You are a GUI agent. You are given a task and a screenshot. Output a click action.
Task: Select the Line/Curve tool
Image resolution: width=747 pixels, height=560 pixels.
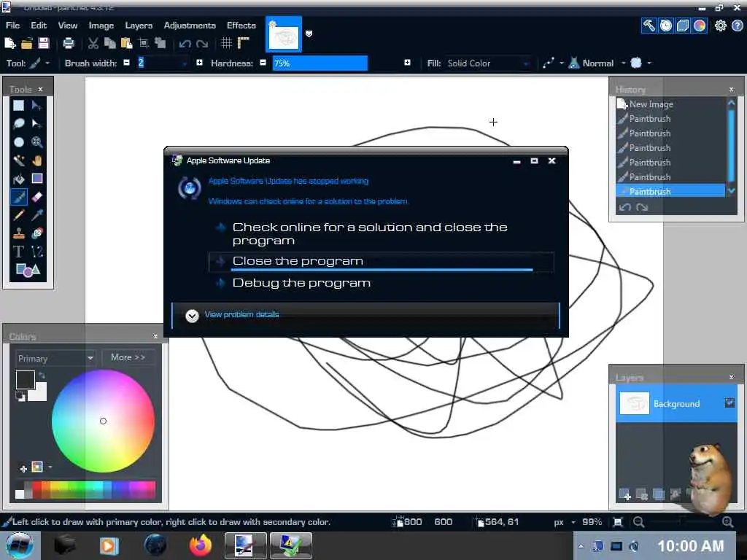[36, 252]
